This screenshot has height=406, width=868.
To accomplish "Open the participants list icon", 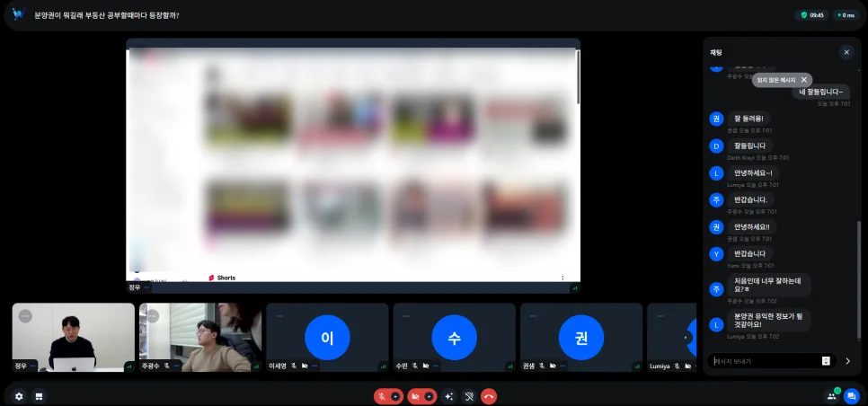I will pos(831,396).
